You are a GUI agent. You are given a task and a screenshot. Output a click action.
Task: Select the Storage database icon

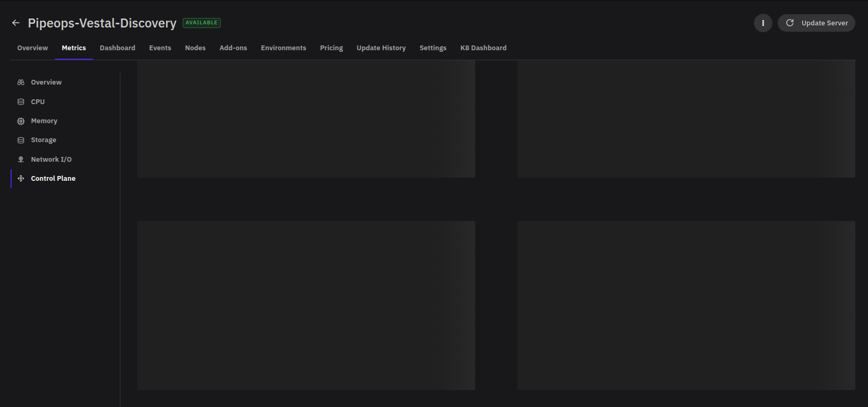[21, 140]
